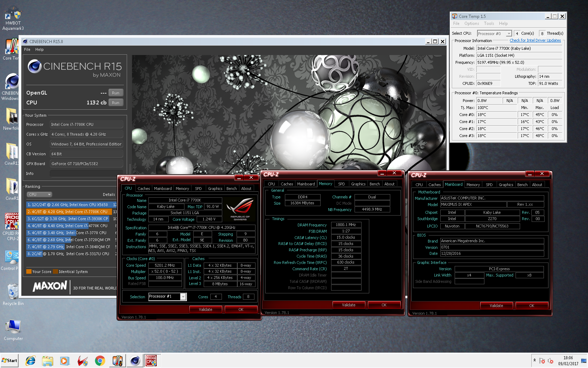The width and height of the screenshot is (588, 368).
Task: Switch to CPU tab in middle CPU-Z window
Action: pyautogui.click(x=272, y=184)
